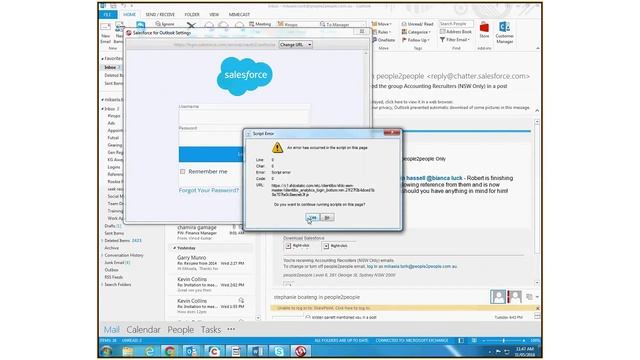Viewport: 640px width, 360px height.
Task: Click the Delete X icon in ribbon
Action: pyautogui.click(x=191, y=26)
